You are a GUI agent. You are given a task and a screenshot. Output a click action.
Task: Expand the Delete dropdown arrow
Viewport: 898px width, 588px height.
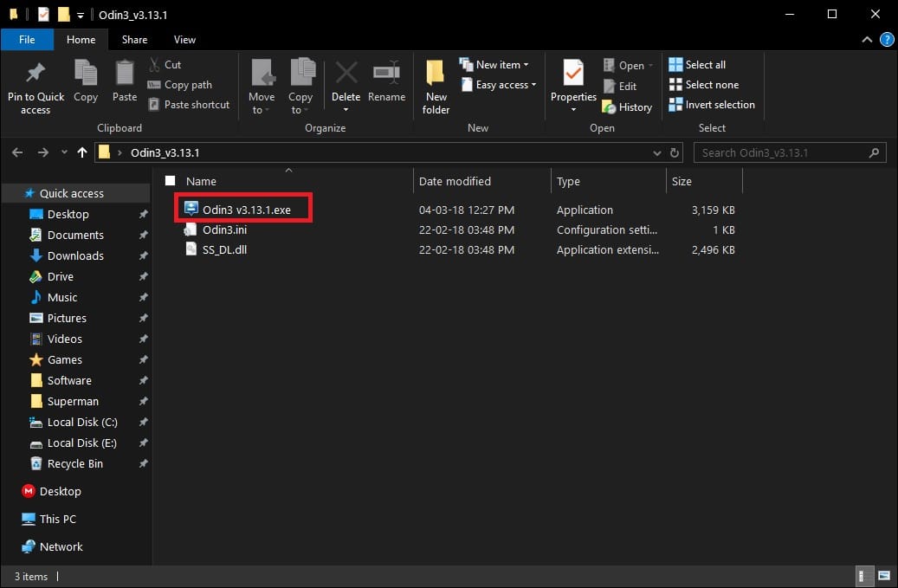[x=346, y=110]
